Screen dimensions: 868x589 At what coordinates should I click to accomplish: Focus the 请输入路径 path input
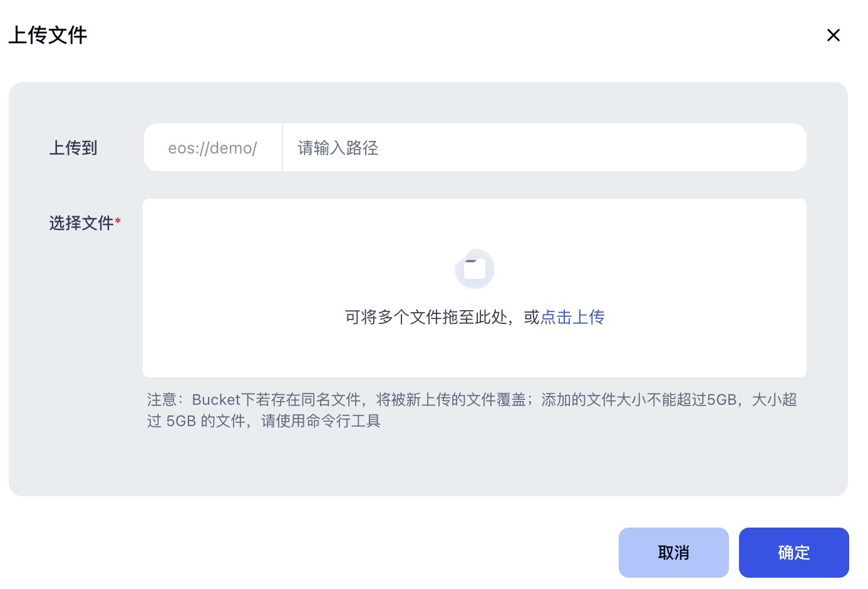(544, 148)
